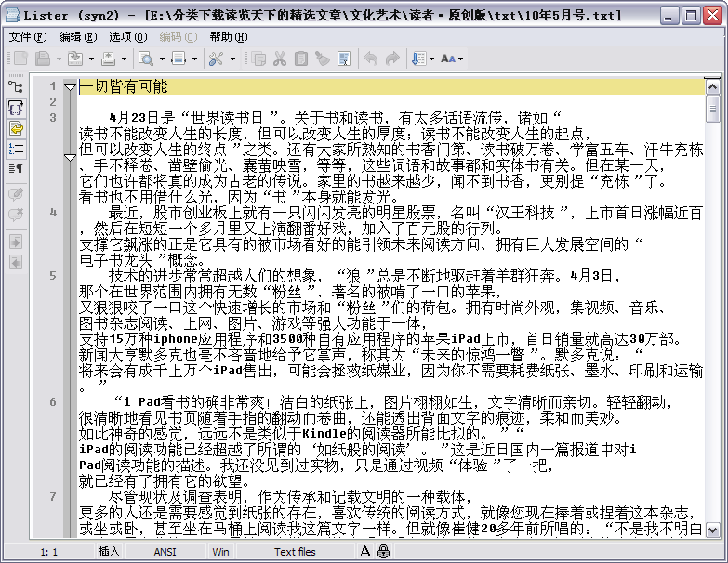Toggle code folding braces button
This screenshot has height=563, width=728.
click(x=16, y=108)
